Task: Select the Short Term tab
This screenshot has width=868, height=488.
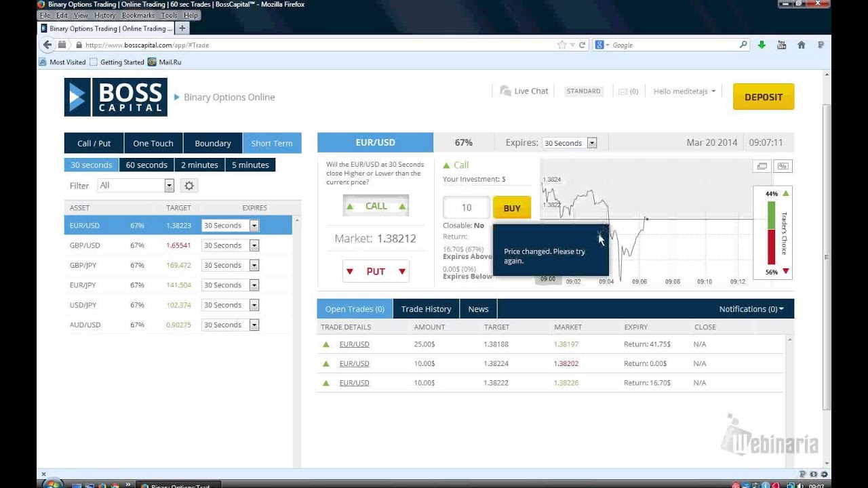Action: pos(272,143)
